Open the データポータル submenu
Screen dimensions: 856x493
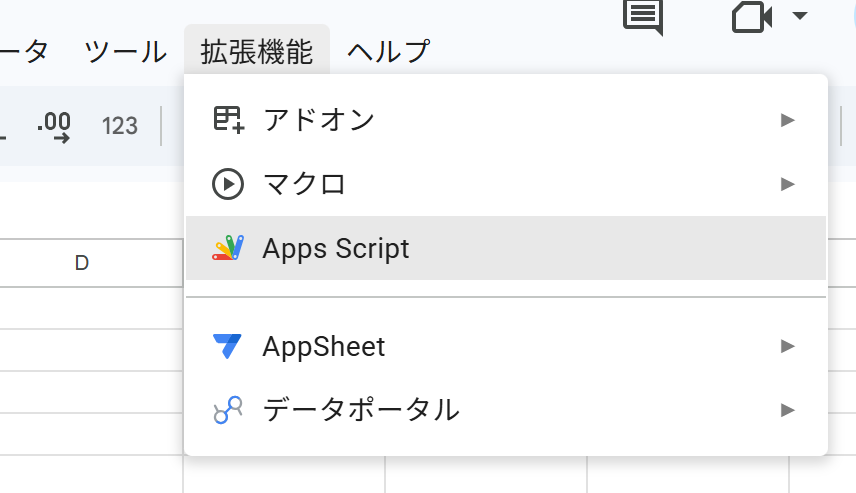tap(506, 410)
